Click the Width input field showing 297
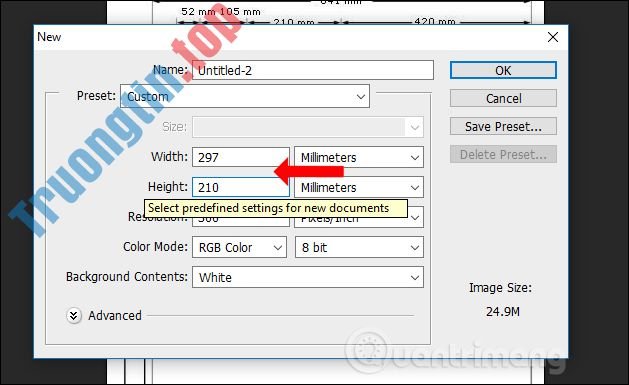This screenshot has width=629, height=385. pos(241,157)
